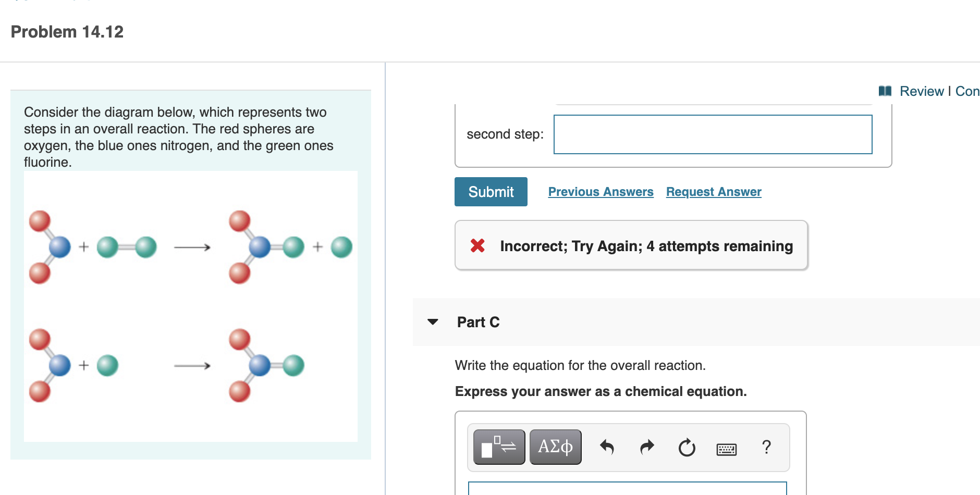Click the red X incorrect indicator
The height and width of the screenshot is (495, 980).
477,245
